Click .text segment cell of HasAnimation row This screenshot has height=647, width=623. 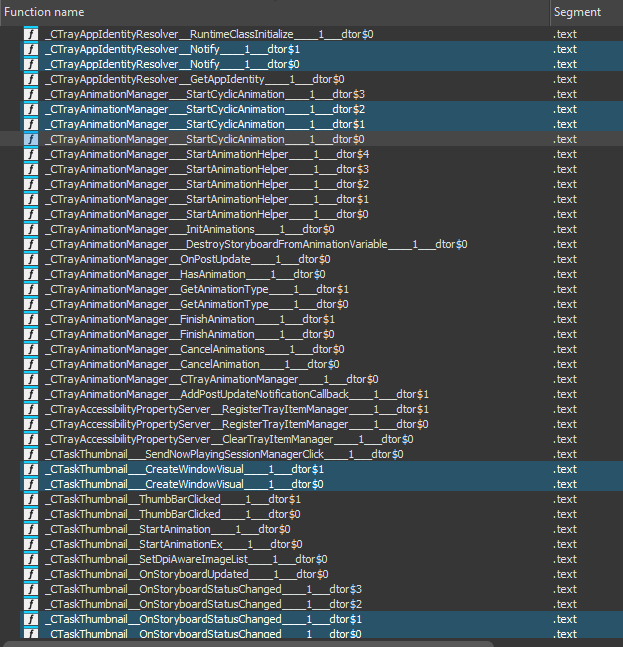point(565,274)
